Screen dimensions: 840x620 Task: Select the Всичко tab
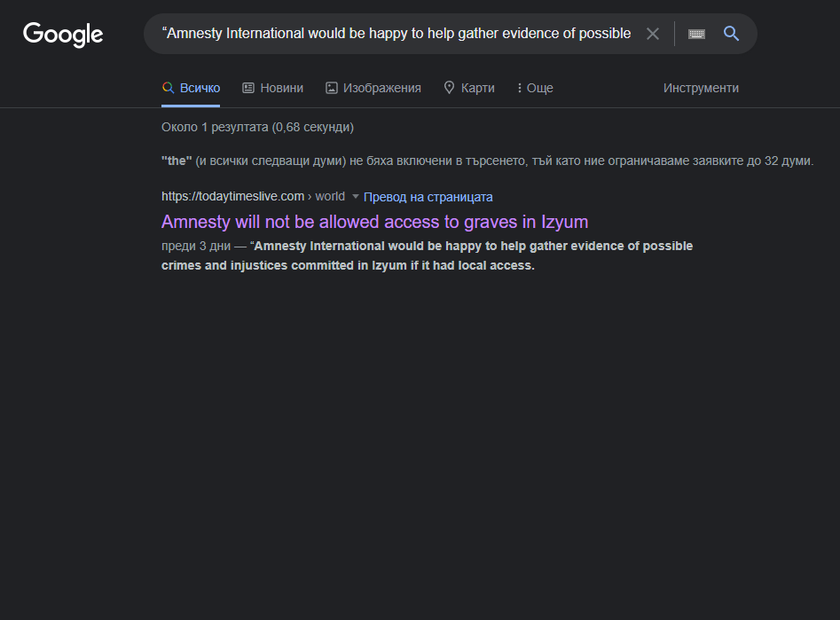pos(191,88)
